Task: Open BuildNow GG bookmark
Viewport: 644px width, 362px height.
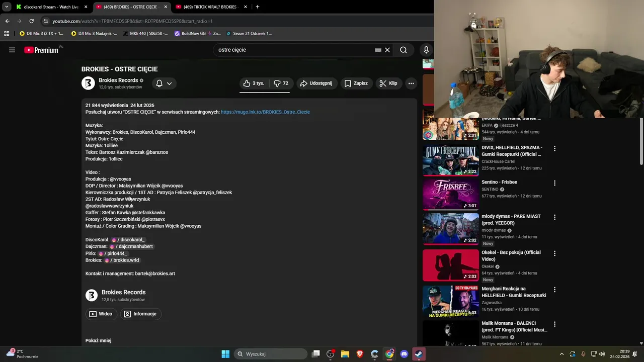Action: (197, 34)
